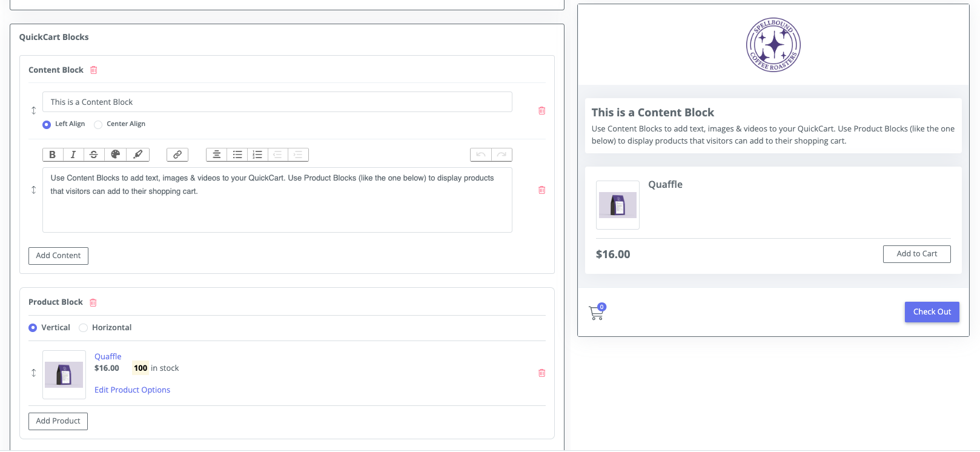Open the Edit Product Options link

click(132, 390)
